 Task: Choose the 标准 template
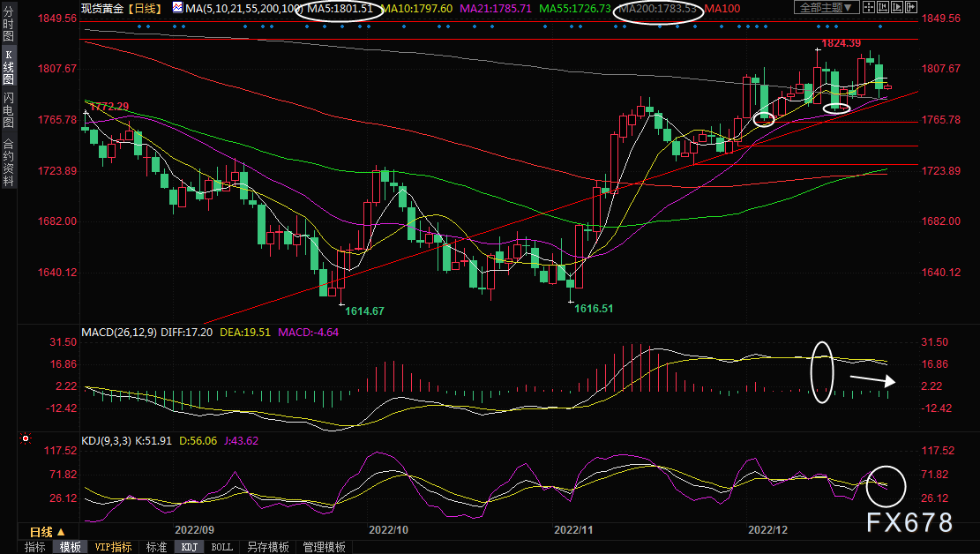pyautogui.click(x=156, y=547)
